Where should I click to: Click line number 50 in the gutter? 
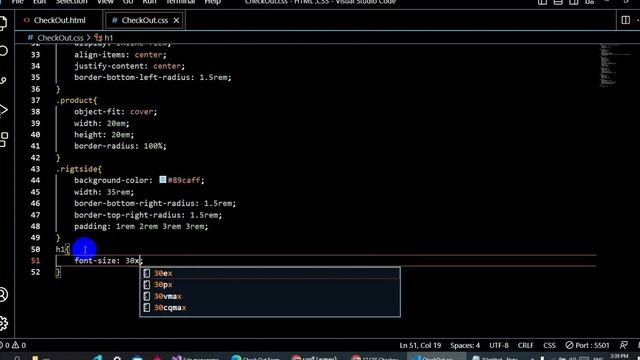(x=36, y=249)
